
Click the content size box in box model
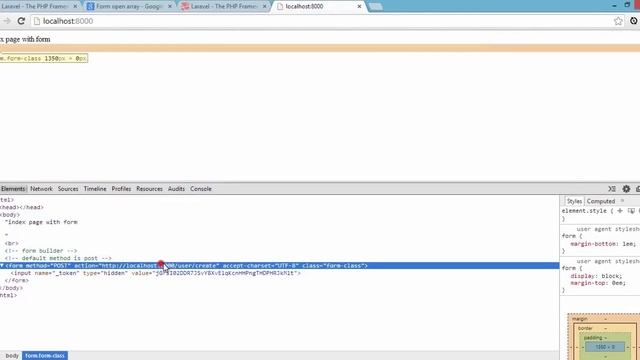click(605, 347)
